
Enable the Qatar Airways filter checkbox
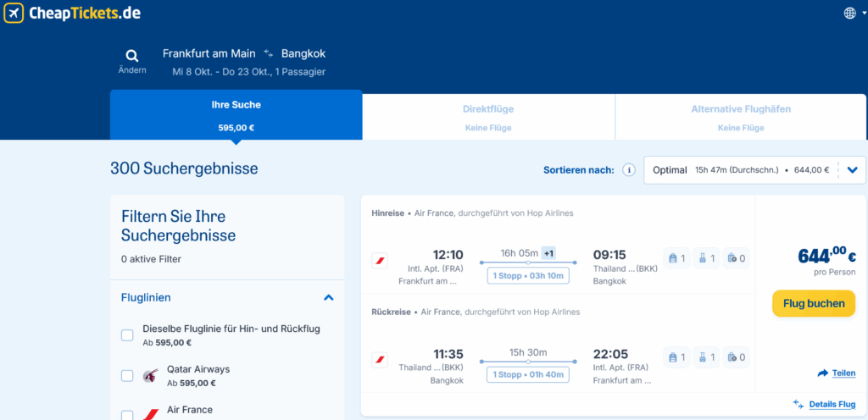pyautogui.click(x=127, y=376)
